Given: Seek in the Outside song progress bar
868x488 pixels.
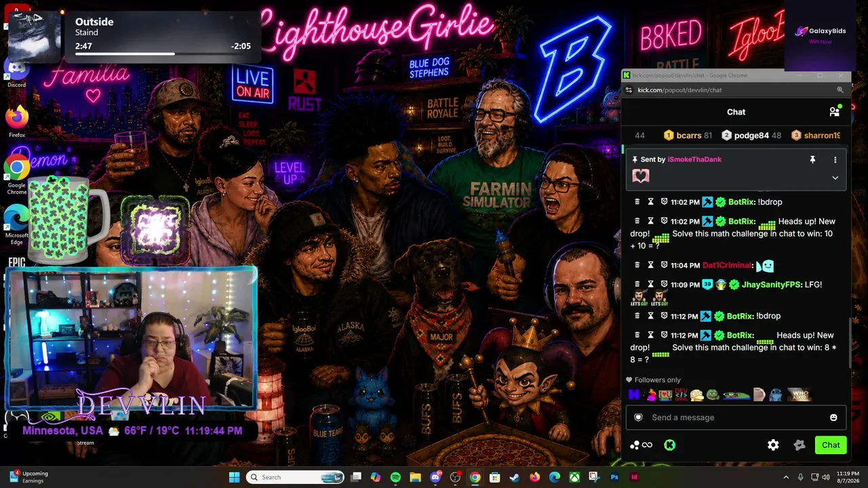Looking at the screenshot, I should pos(163,54).
